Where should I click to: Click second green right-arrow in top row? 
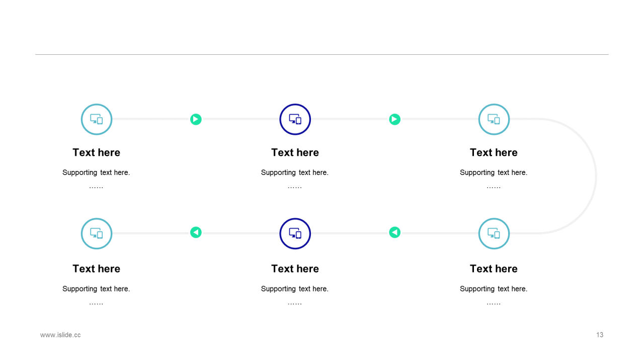pyautogui.click(x=394, y=119)
